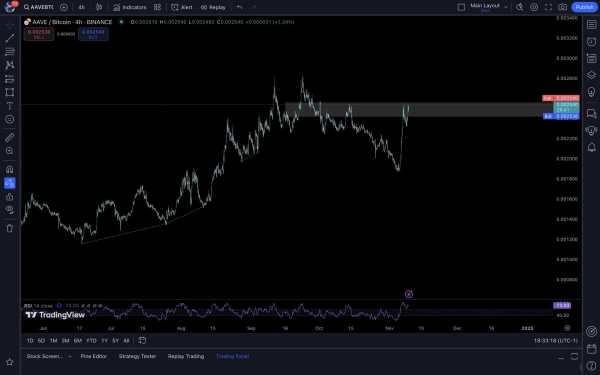
Task: Activate the zoom in tool
Action: pos(10,151)
